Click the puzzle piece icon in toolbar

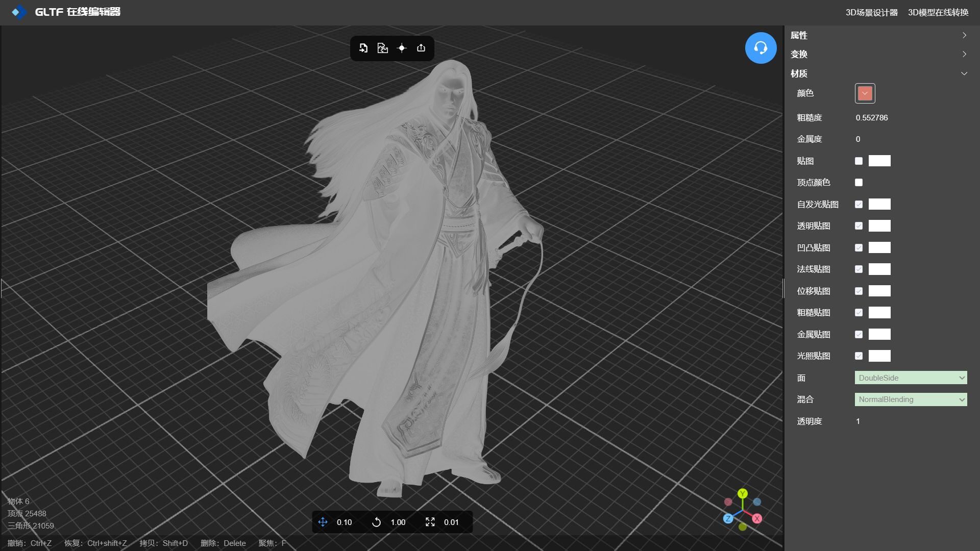(382, 48)
